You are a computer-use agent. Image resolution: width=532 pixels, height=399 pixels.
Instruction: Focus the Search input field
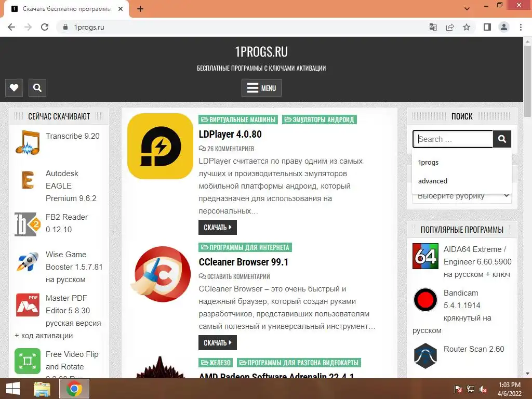tap(453, 139)
